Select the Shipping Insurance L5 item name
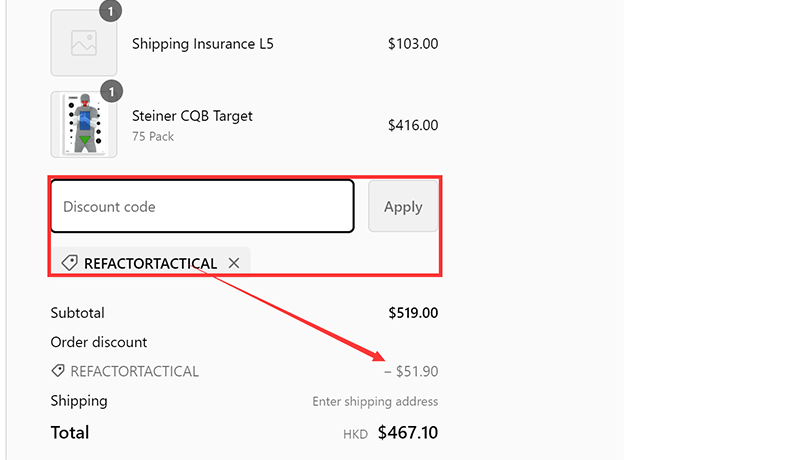 (203, 44)
